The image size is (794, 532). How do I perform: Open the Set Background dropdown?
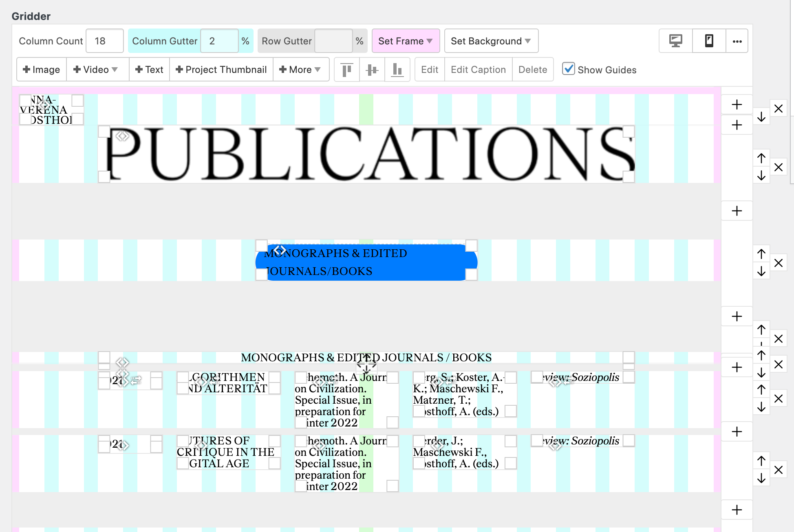[x=491, y=41]
